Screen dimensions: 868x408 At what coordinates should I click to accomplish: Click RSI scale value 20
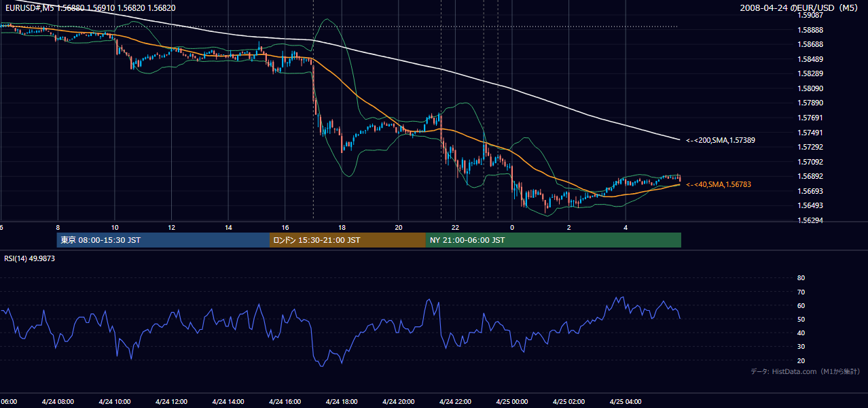[x=801, y=360]
